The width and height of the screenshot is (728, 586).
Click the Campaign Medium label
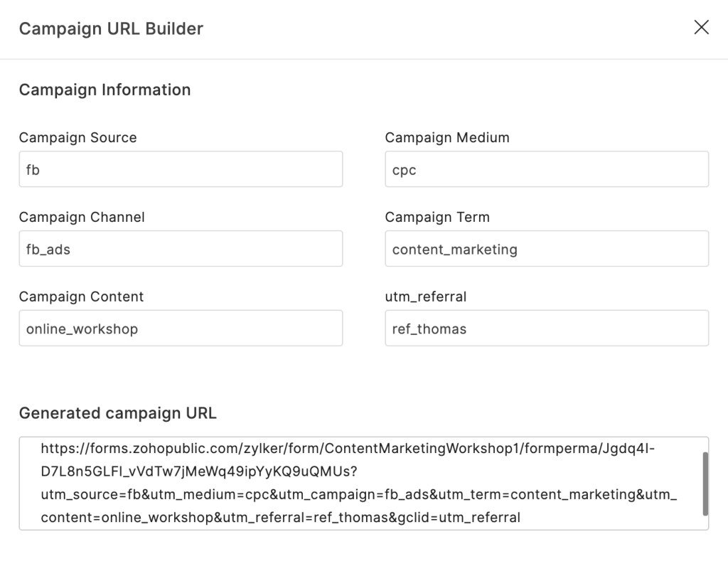(447, 137)
